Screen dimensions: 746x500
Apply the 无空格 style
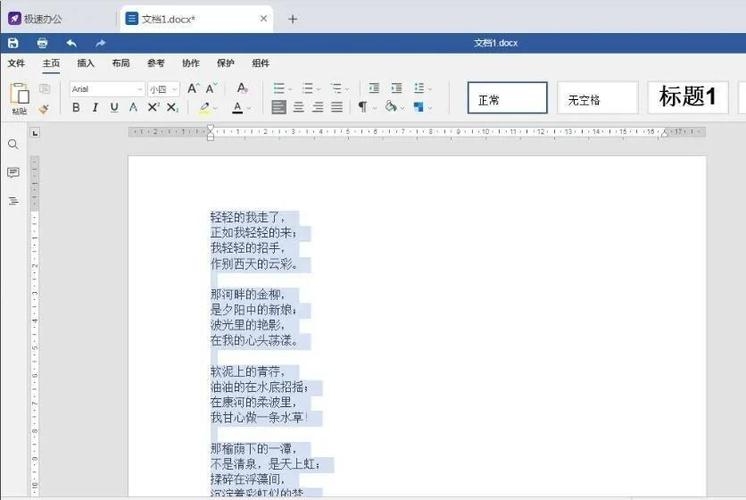click(x=598, y=98)
